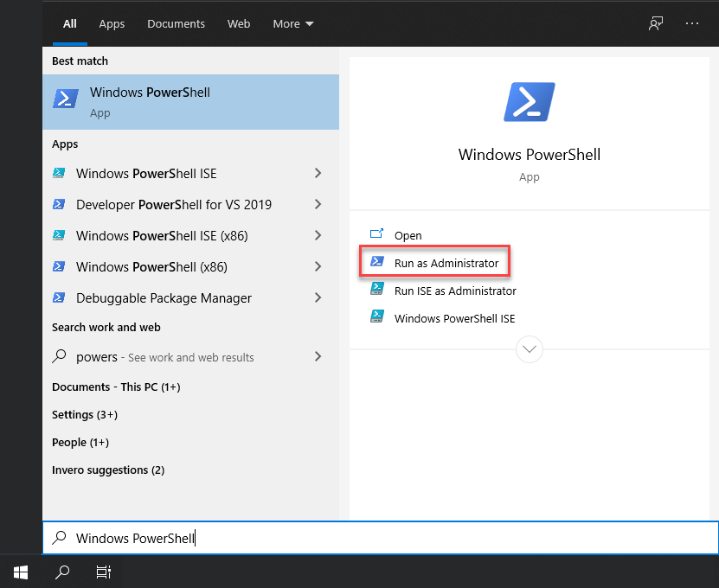
Task: Switch to the Documents search tab
Action: (176, 23)
